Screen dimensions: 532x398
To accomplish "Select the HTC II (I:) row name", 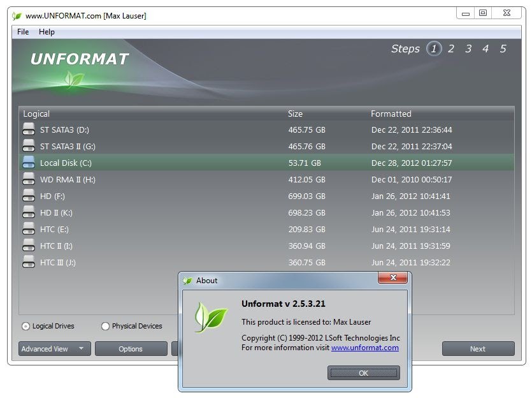I will tap(56, 246).
